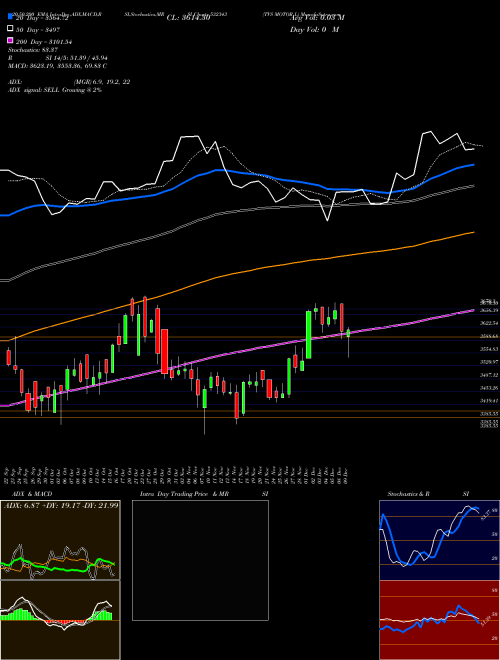This screenshot has height=660, width=500.
Task: Click the blue 20 Day legend swatch
Action: pyautogui.click(x=10, y=18)
